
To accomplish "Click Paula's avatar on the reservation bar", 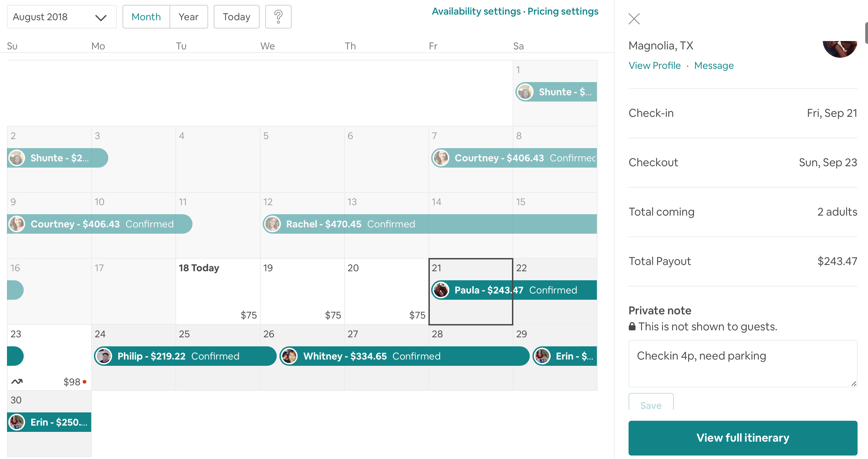I will coord(441,290).
